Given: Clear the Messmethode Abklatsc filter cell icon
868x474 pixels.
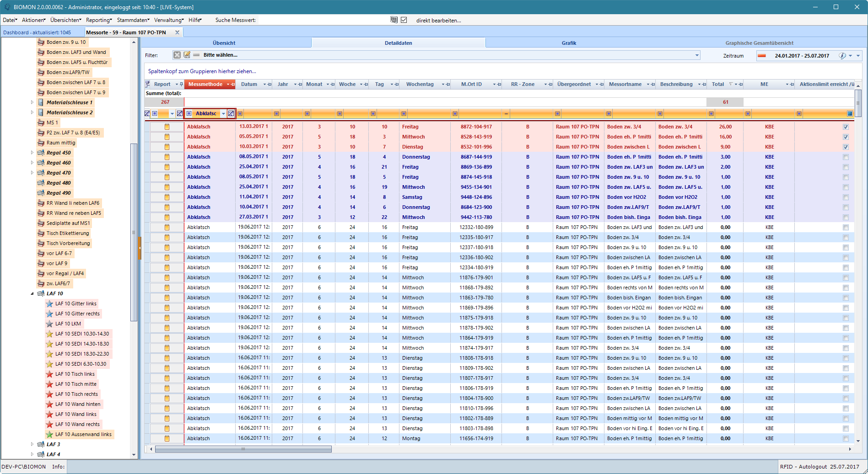Looking at the screenshot, I should (x=232, y=113).
